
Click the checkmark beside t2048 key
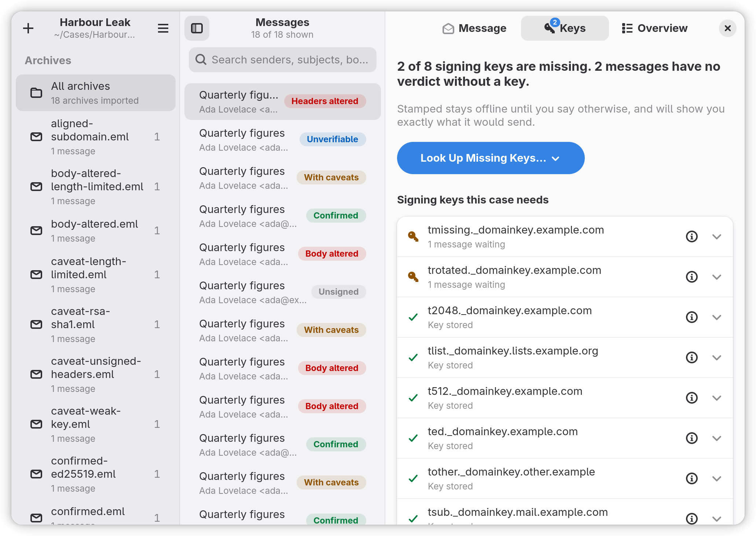click(413, 317)
